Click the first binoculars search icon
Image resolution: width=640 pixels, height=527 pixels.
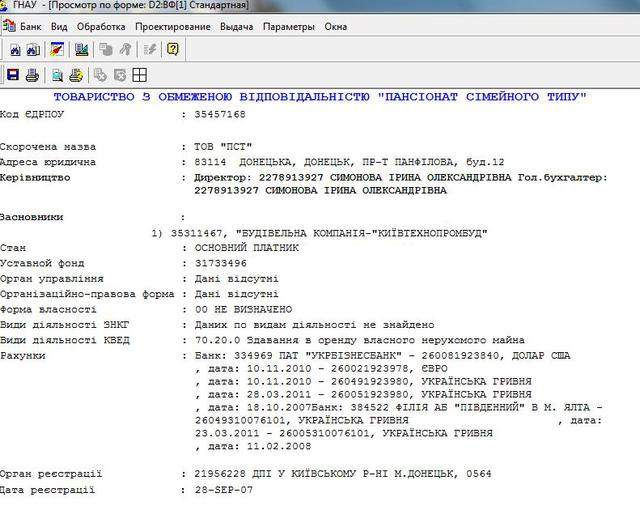click(x=14, y=48)
